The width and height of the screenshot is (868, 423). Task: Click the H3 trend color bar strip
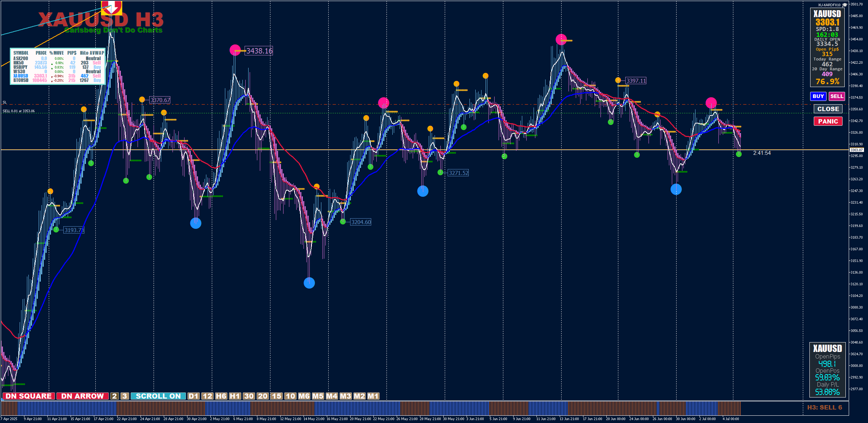point(364,408)
